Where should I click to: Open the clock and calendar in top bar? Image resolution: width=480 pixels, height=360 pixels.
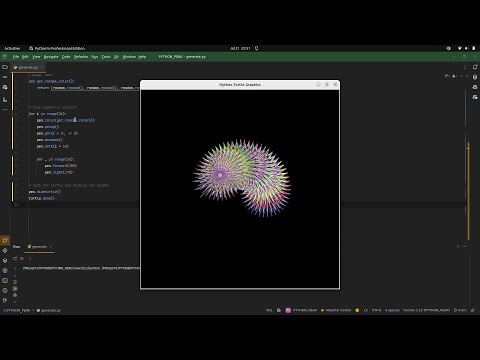(x=240, y=48)
